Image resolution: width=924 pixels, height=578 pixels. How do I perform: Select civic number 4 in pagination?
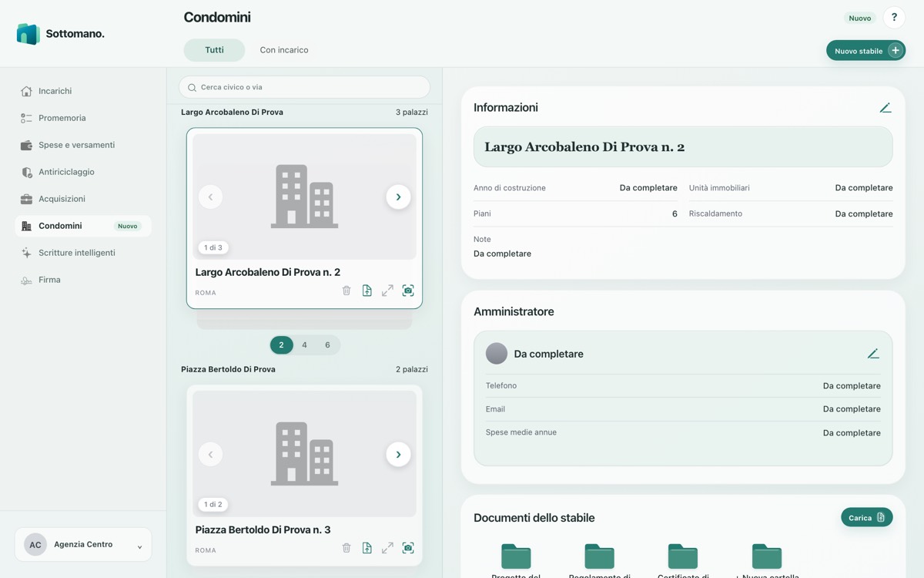304,345
